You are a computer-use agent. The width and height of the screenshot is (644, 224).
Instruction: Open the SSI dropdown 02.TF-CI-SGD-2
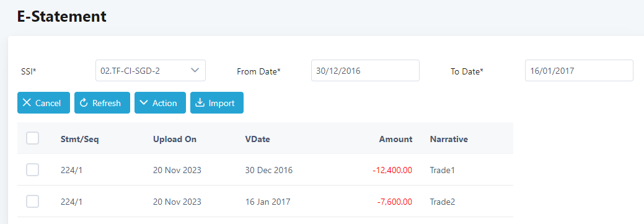[x=151, y=70]
